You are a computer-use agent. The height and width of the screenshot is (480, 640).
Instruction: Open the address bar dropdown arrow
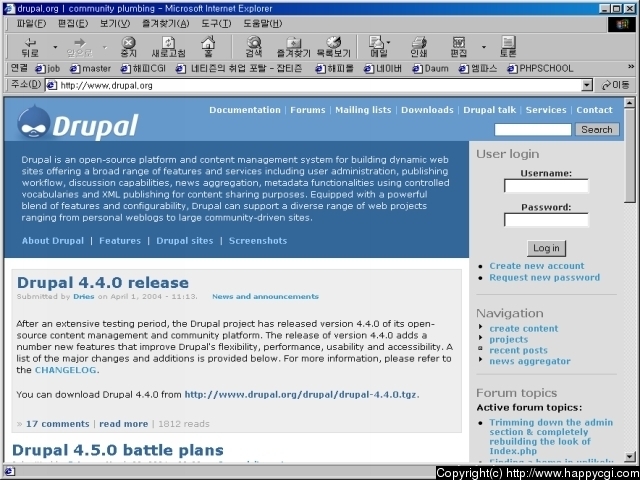click(587, 85)
